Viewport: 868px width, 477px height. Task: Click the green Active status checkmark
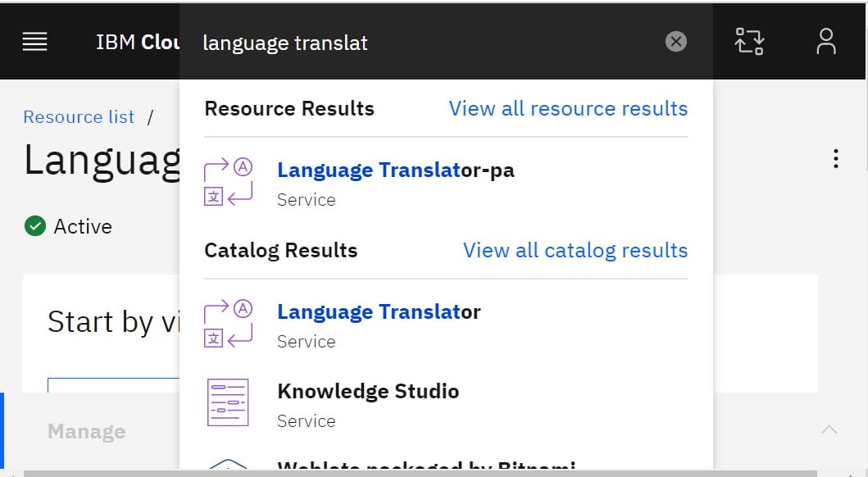[x=35, y=225]
